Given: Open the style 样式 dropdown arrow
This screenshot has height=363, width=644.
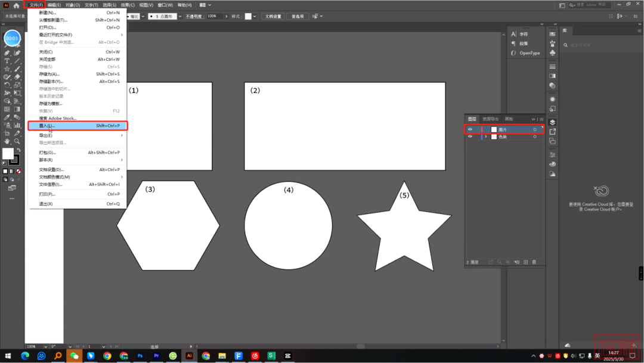Looking at the screenshot, I should [255, 17].
